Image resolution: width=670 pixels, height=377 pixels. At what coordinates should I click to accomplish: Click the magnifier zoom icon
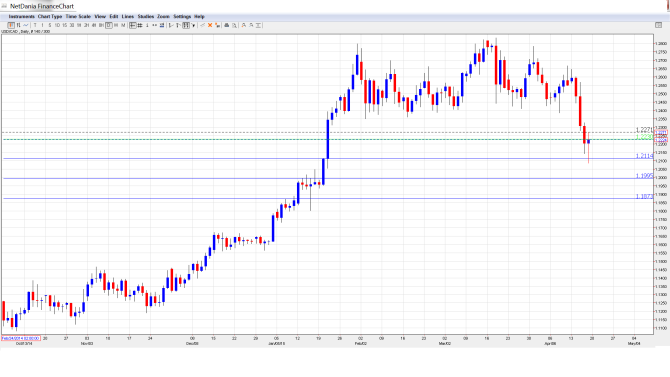point(234,25)
